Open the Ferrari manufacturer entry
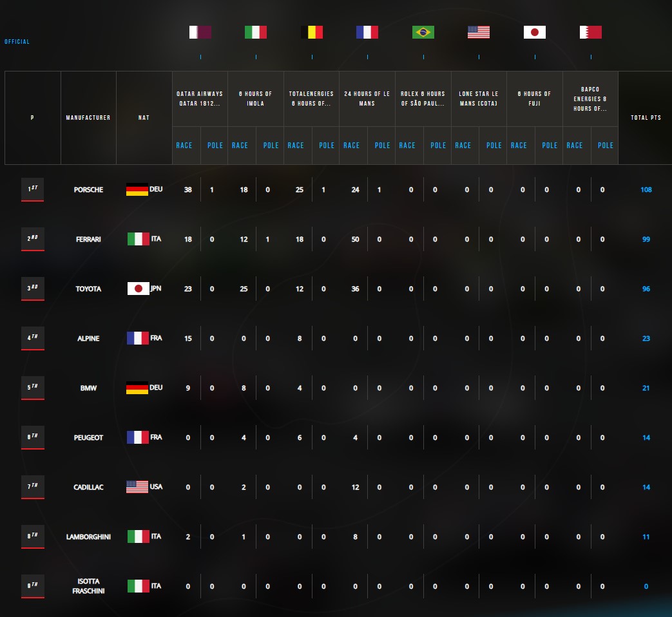672x617 pixels. coord(88,239)
